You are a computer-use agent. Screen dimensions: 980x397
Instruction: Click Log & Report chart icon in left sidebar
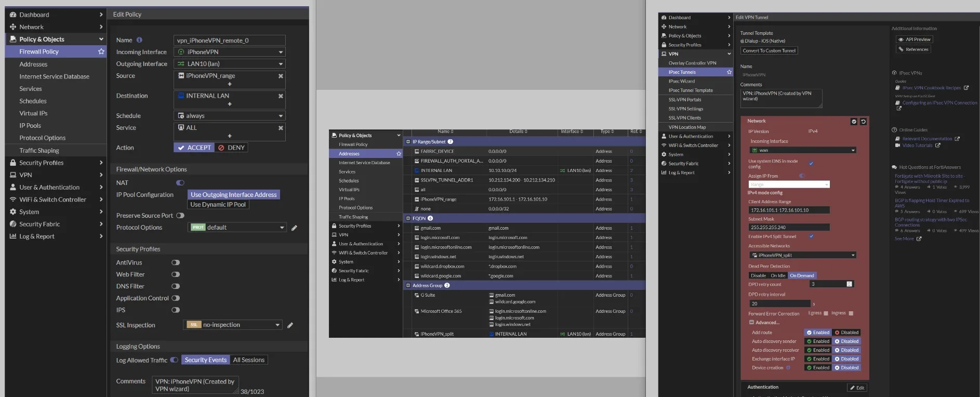click(x=13, y=236)
